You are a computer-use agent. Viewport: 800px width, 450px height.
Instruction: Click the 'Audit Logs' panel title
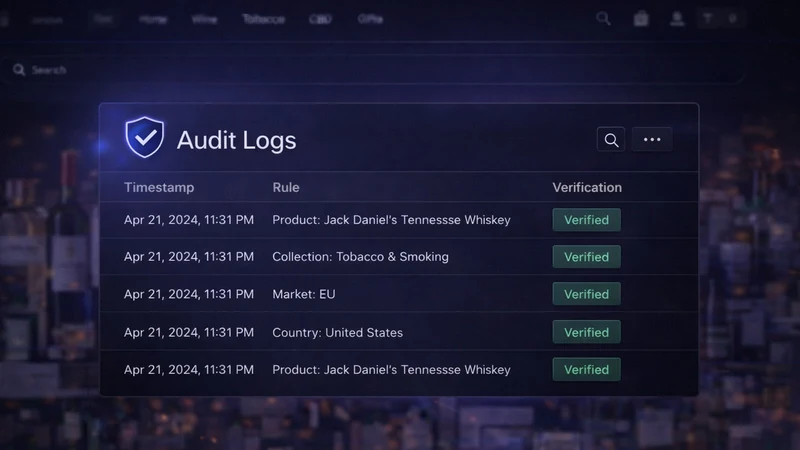[236, 140]
